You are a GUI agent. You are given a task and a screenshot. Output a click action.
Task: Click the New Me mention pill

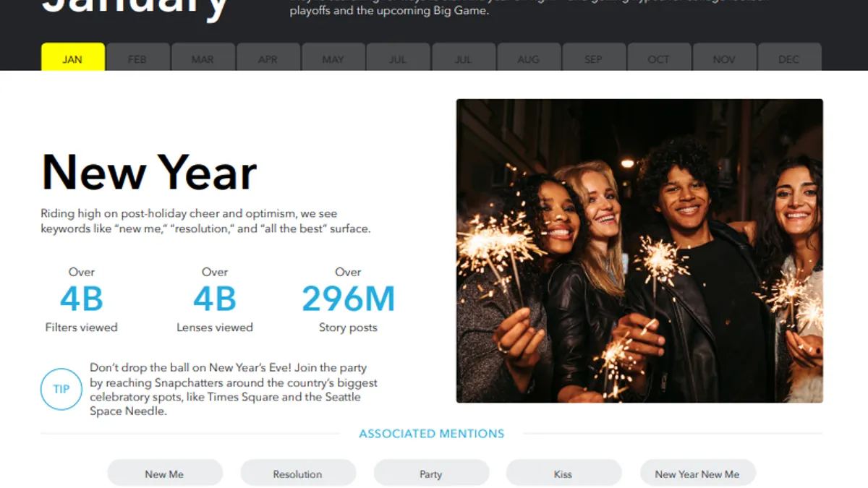[x=165, y=473]
